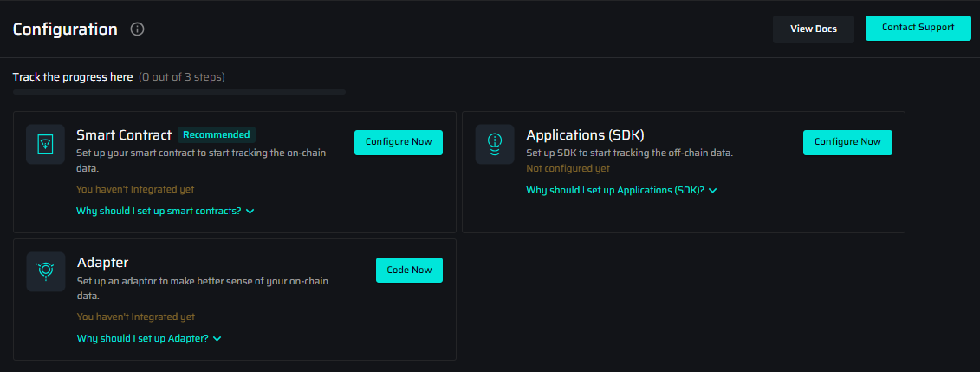
Task: Click Configure Now for Smart Contract
Action: click(x=398, y=142)
